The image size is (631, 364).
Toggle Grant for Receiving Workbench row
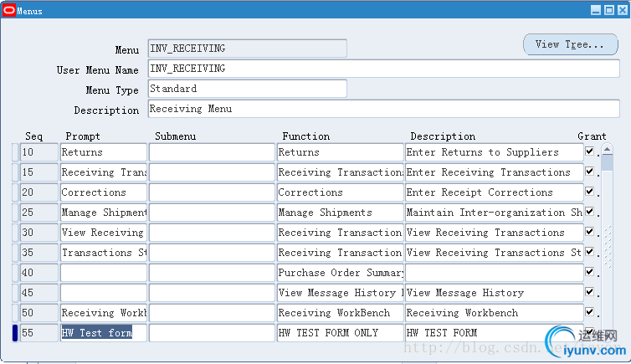click(x=590, y=312)
